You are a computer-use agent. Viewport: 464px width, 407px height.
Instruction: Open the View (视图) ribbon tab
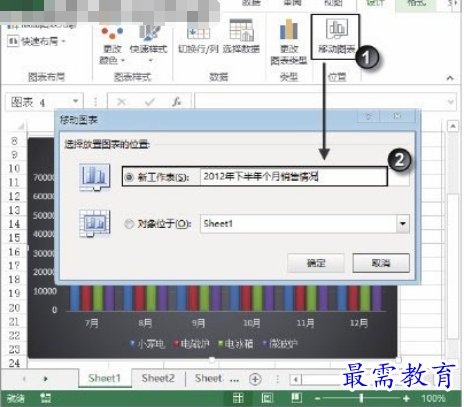tap(333, 3)
